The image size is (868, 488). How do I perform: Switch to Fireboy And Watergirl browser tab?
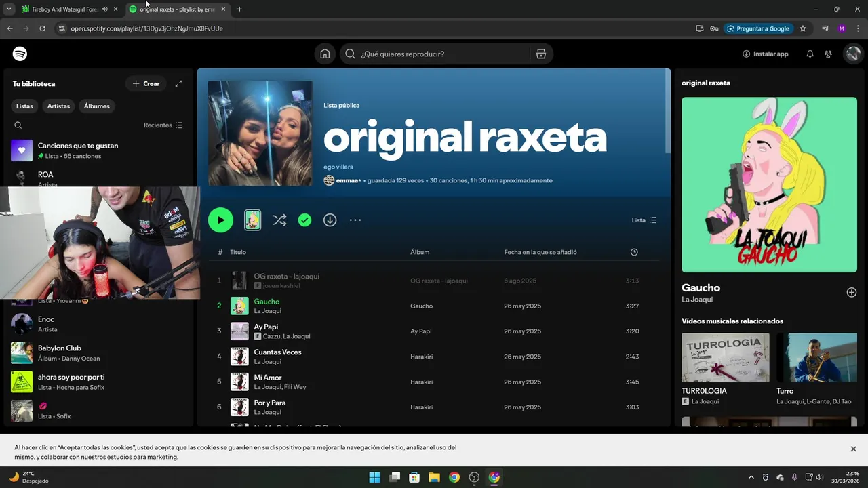point(64,9)
